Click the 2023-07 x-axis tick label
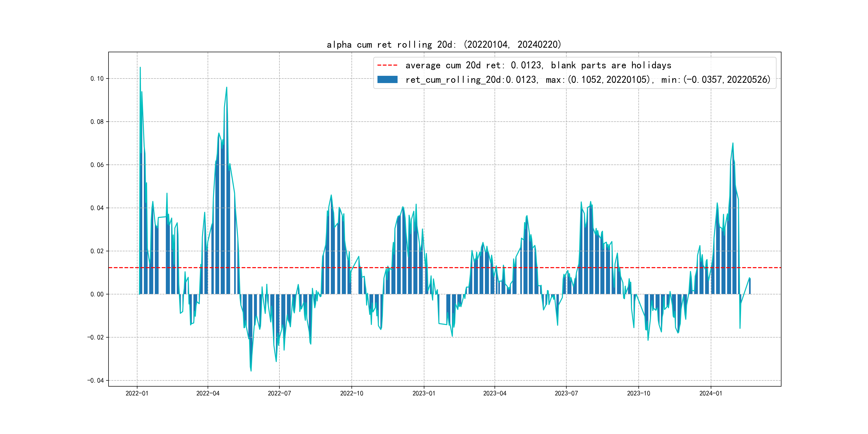Image resolution: width=868 pixels, height=434 pixels. point(566,393)
